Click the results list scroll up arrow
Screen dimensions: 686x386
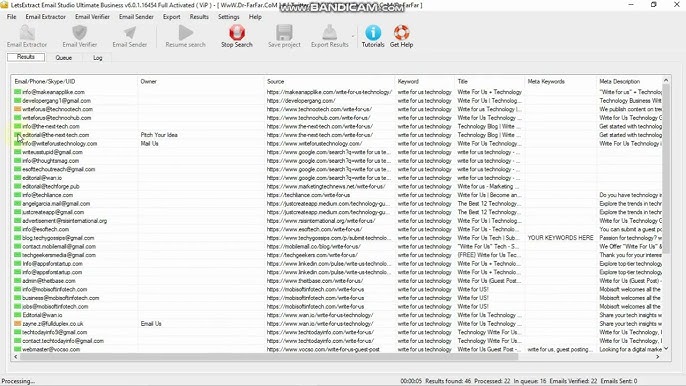[x=666, y=80]
